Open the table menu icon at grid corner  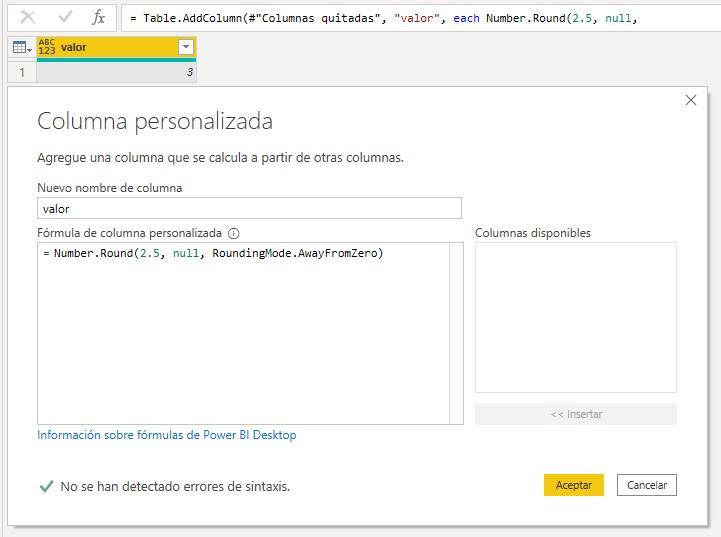pyautogui.click(x=20, y=47)
